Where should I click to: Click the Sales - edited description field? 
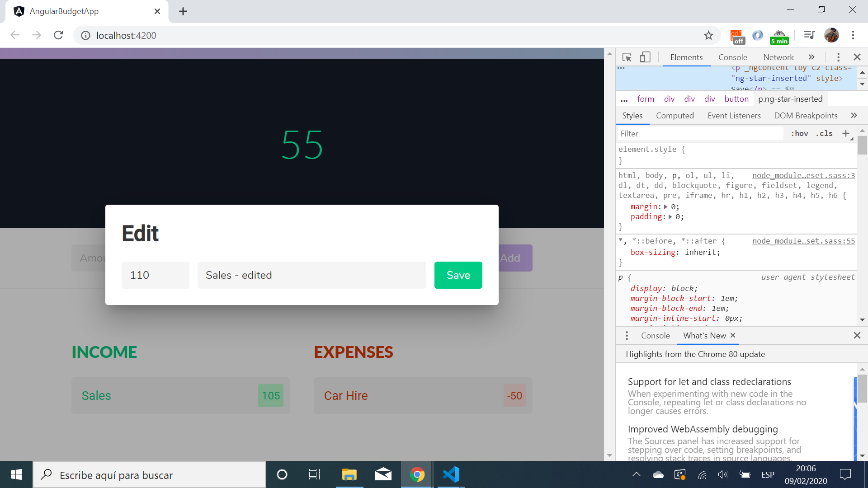tap(311, 275)
